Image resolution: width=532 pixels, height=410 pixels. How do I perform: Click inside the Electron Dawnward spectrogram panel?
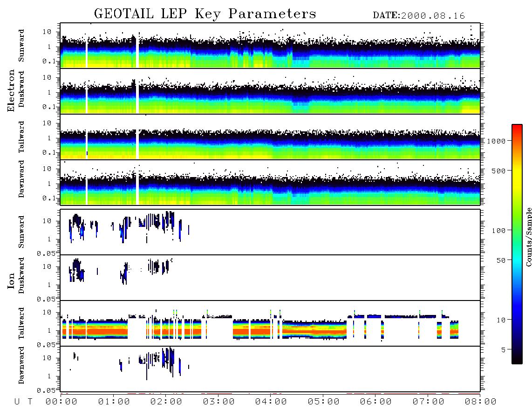(x=270, y=182)
